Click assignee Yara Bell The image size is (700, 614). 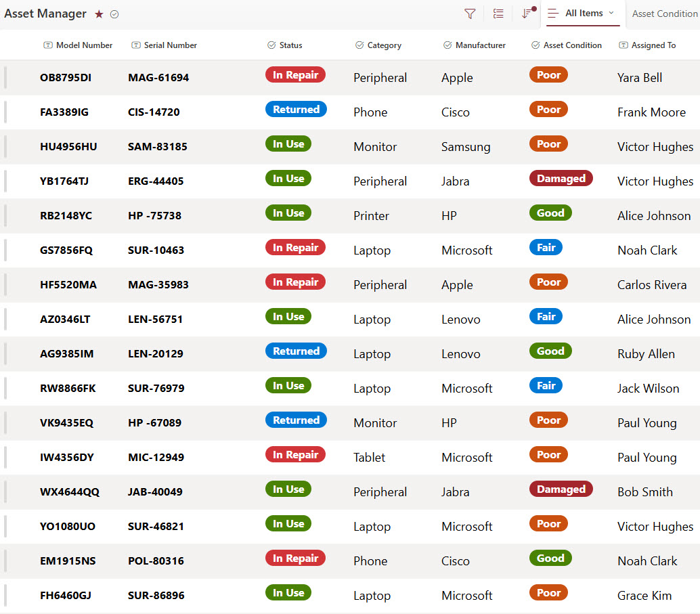point(639,78)
